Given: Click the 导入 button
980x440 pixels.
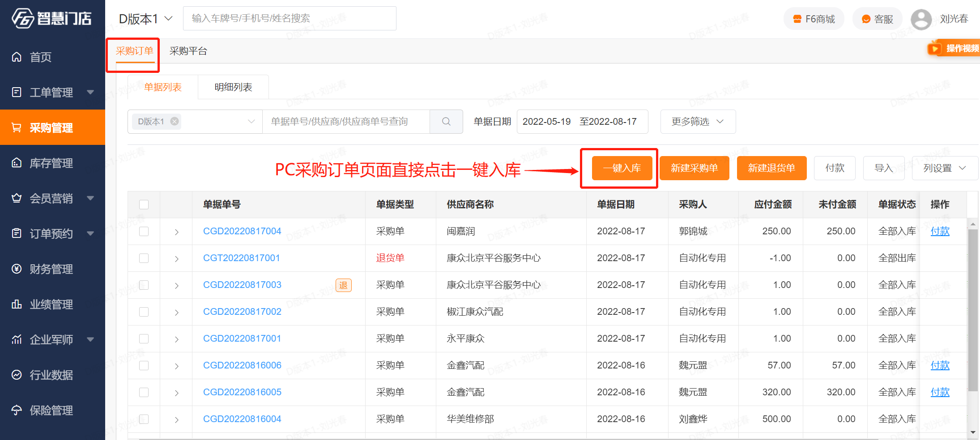Looking at the screenshot, I should tap(884, 168).
